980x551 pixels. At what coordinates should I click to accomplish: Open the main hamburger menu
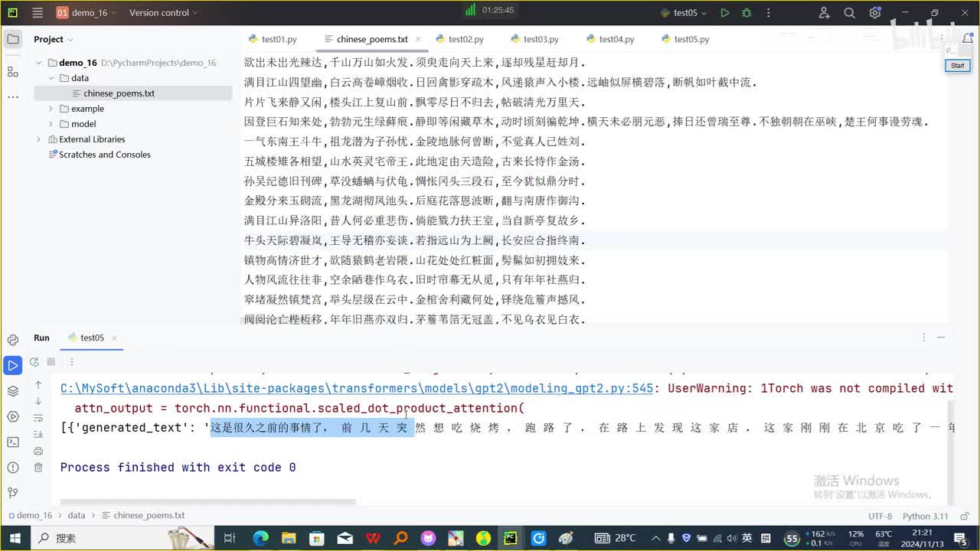[38, 13]
